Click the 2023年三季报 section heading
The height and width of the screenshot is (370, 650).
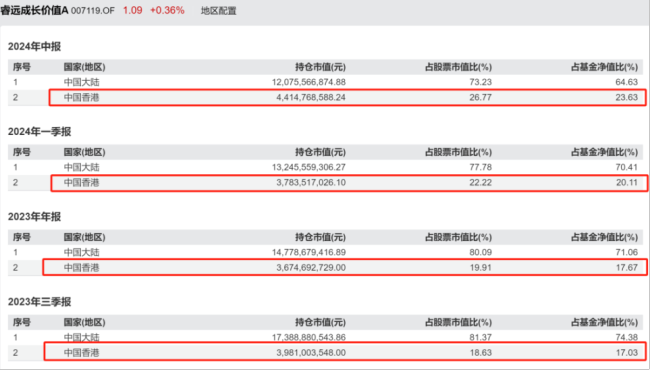pyautogui.click(x=39, y=302)
